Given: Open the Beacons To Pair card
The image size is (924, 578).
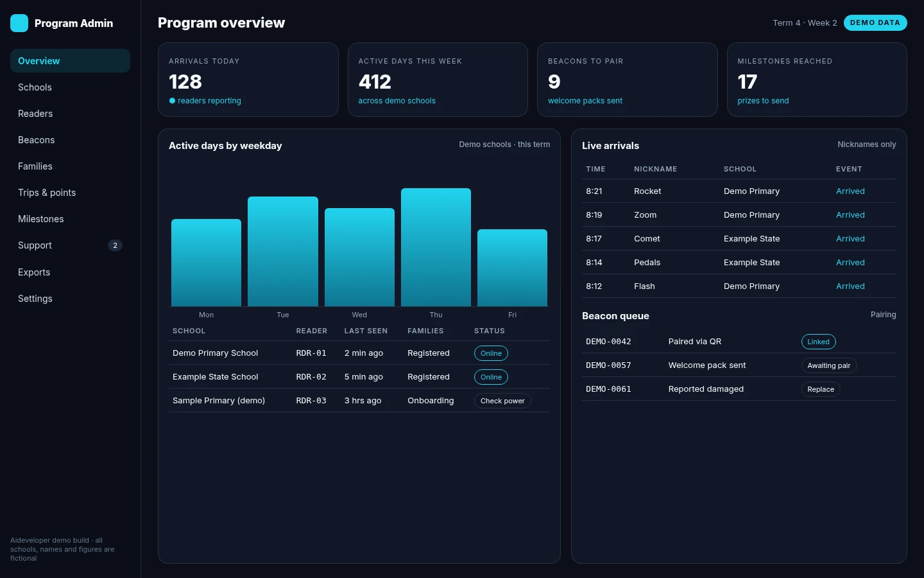Looking at the screenshot, I should coord(627,80).
